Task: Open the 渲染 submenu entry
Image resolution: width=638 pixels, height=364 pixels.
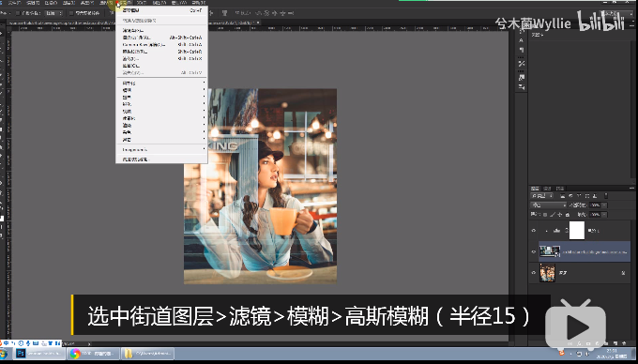Action: pos(162,125)
